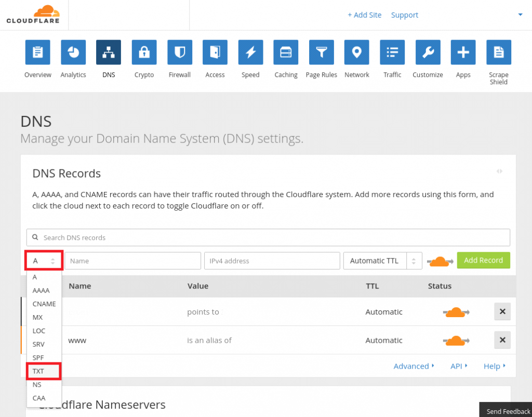Open the Support link
This screenshot has width=532, height=417.
click(x=404, y=15)
